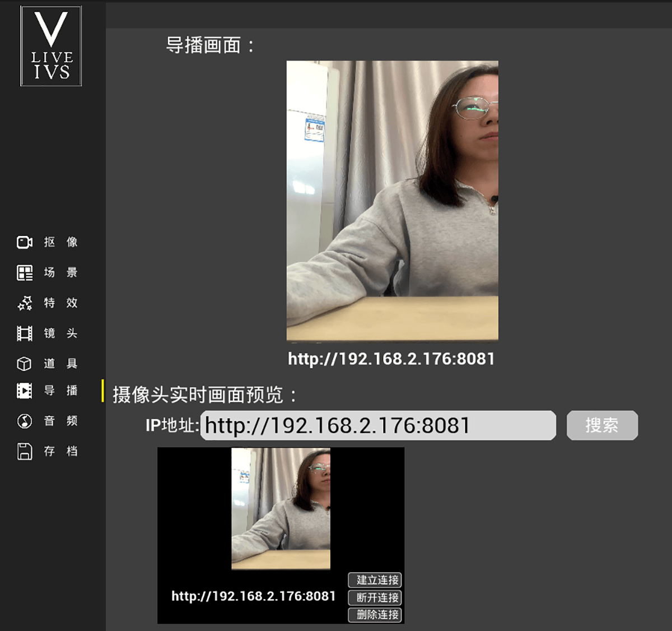
Task: Click the floppy disk icon beside 存档
Action: (25, 451)
